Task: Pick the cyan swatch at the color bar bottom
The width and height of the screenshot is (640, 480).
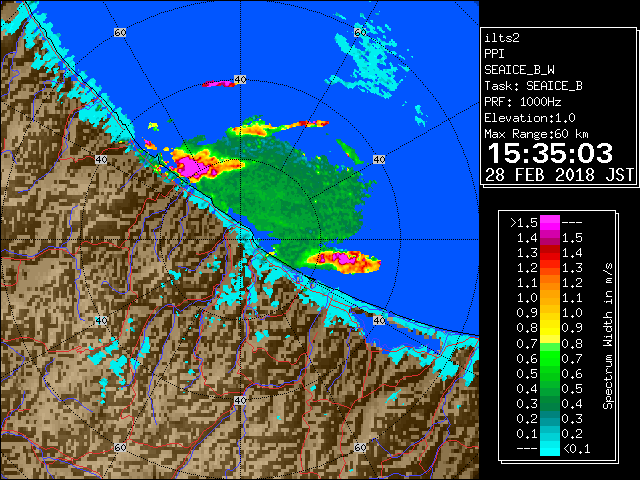Action: coord(550,448)
